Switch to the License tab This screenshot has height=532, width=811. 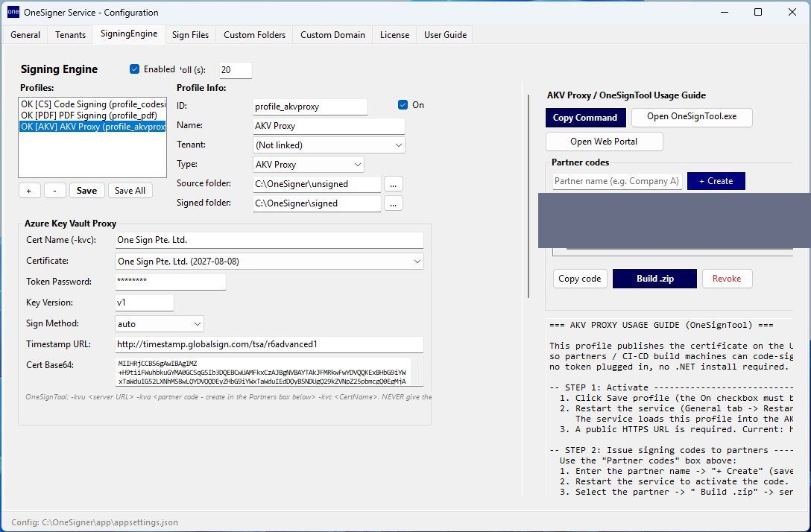click(394, 35)
